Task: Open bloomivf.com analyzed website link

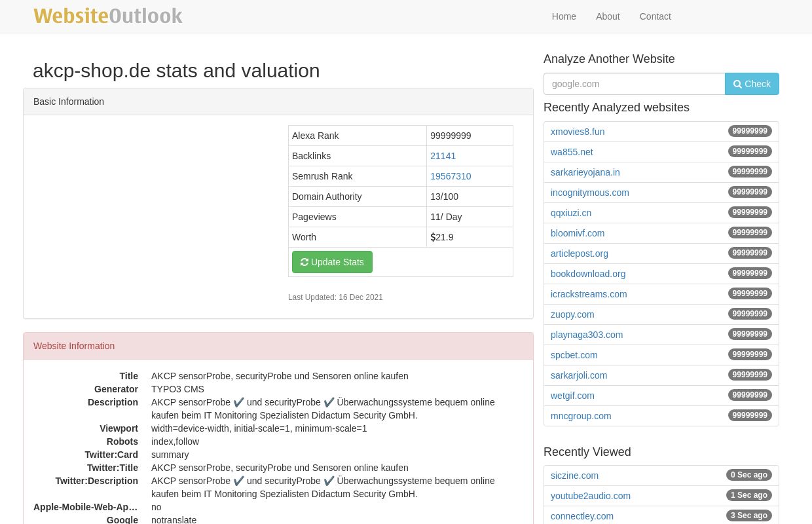Action: pos(578,233)
